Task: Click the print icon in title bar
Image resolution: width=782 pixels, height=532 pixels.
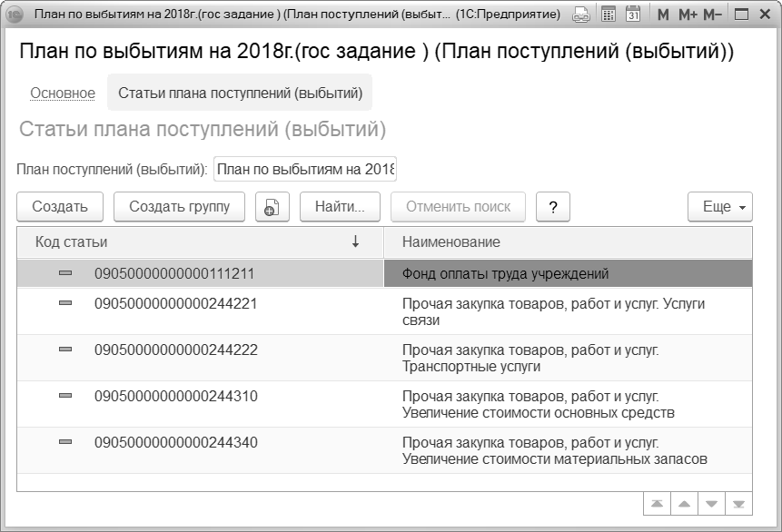Action: point(581,15)
